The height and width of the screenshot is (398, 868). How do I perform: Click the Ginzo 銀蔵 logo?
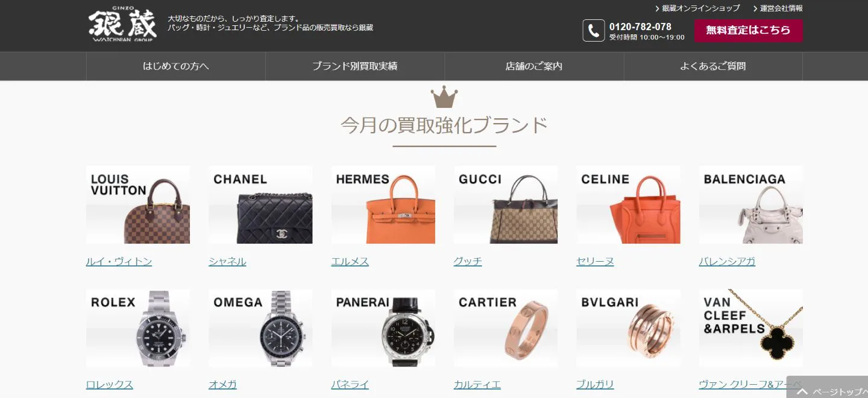123,25
